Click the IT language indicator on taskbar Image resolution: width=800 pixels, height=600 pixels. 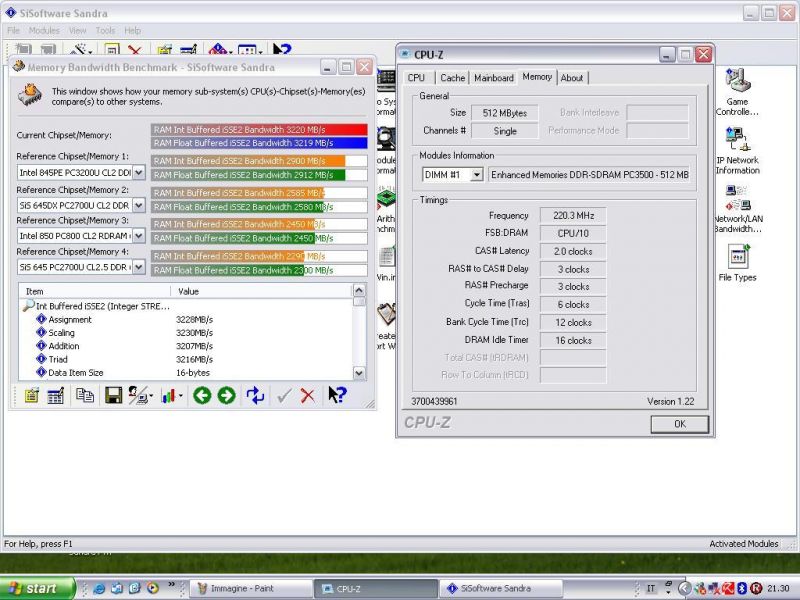coord(651,588)
